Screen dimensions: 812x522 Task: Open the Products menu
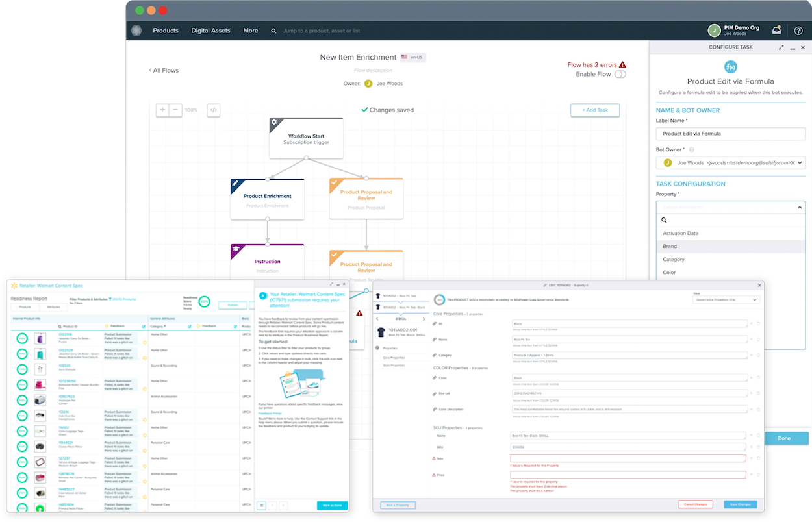(x=166, y=31)
